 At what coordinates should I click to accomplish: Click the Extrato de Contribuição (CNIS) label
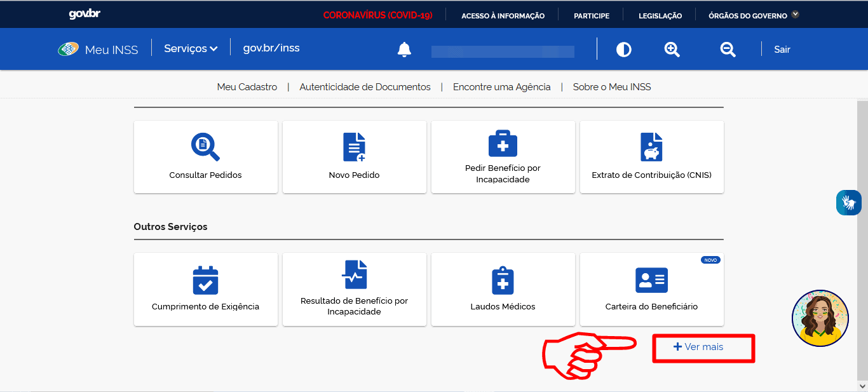coord(651,175)
